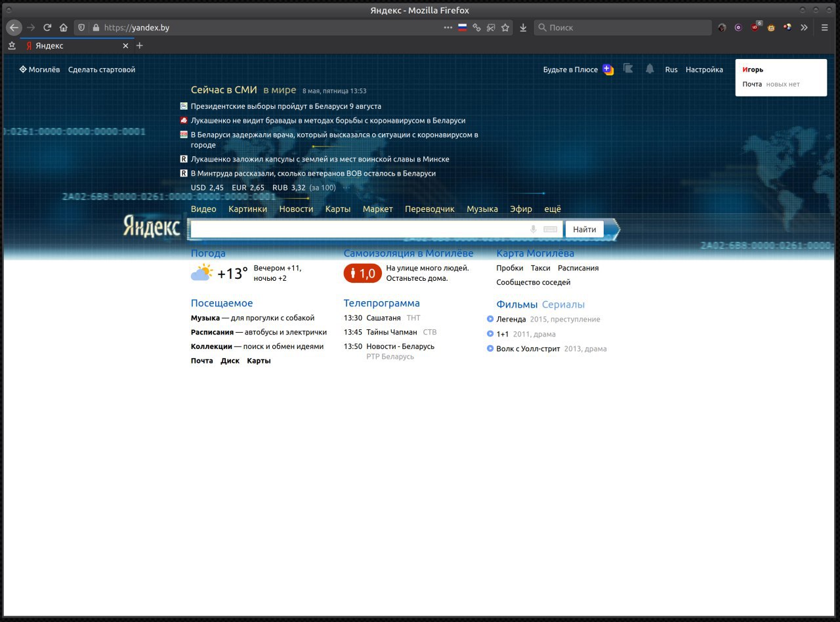Open the Картинки service tab
The height and width of the screenshot is (622, 840).
coord(248,209)
